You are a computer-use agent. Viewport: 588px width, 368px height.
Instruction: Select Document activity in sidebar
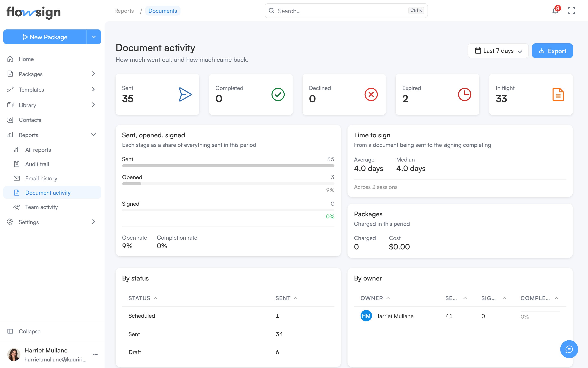(x=52, y=193)
